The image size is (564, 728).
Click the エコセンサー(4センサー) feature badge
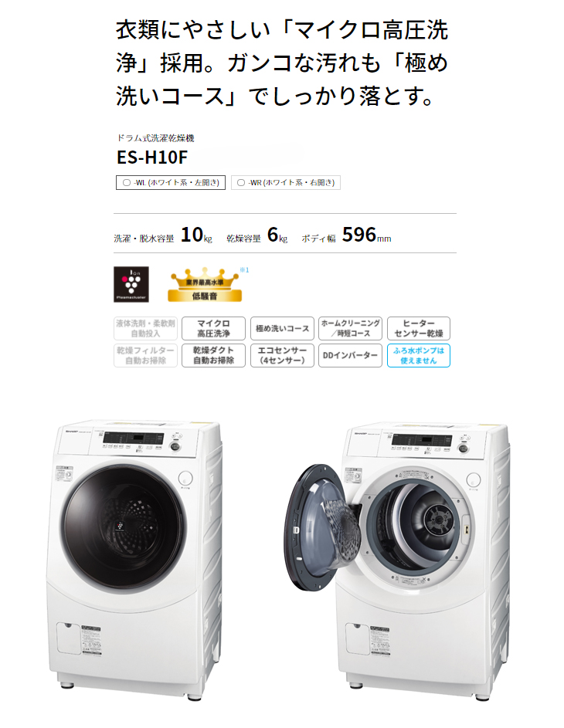click(282, 355)
